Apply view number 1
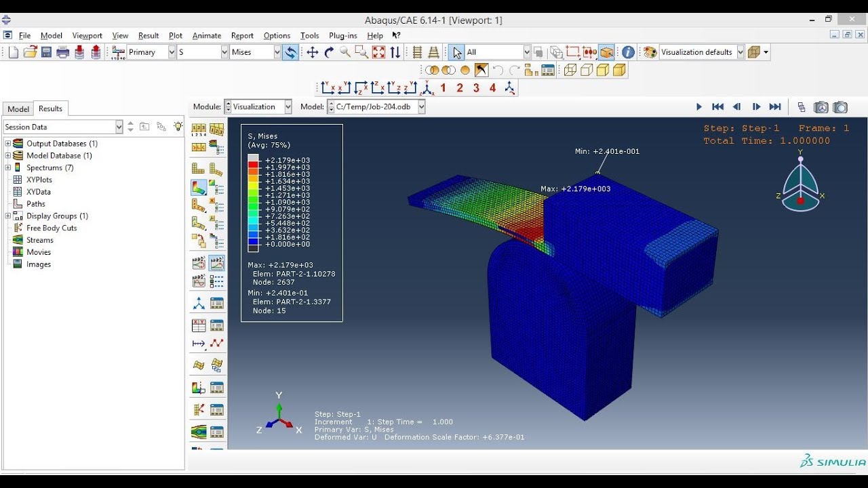The height and width of the screenshot is (488, 868). tap(443, 88)
